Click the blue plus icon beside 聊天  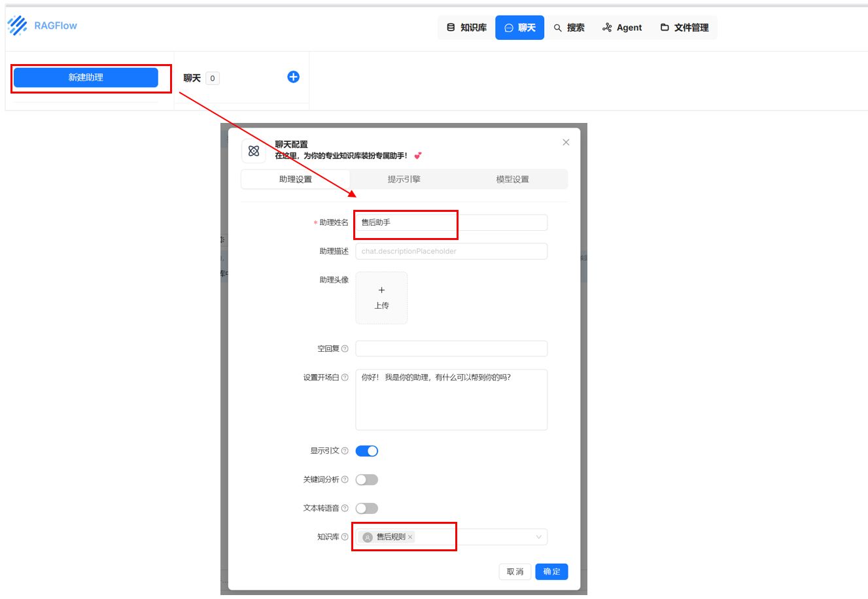pyautogui.click(x=293, y=77)
